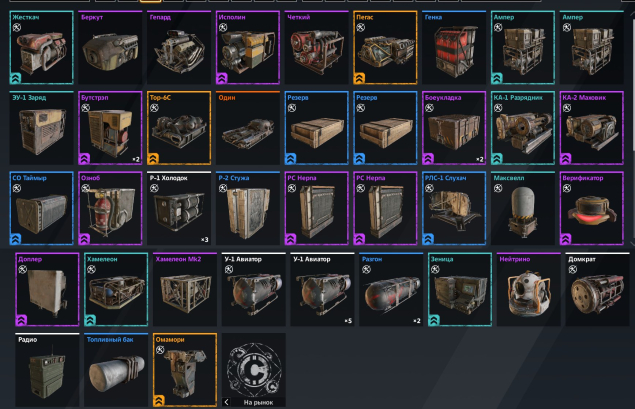The height and width of the screenshot is (409, 635).
Task: Click the purple upgrade chevrons on Исполин
Action: 222,78
